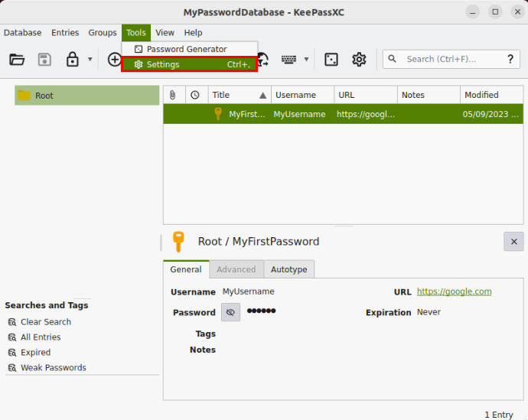Open the Groups menu

pos(103,33)
